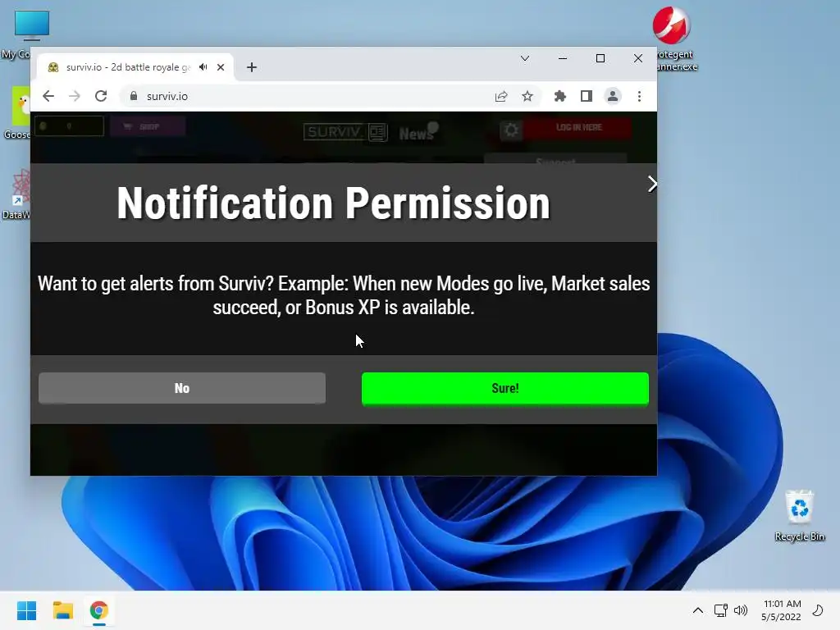This screenshot has width=840, height=630.
Task: Expand the tab search dropdown
Action: point(525,58)
